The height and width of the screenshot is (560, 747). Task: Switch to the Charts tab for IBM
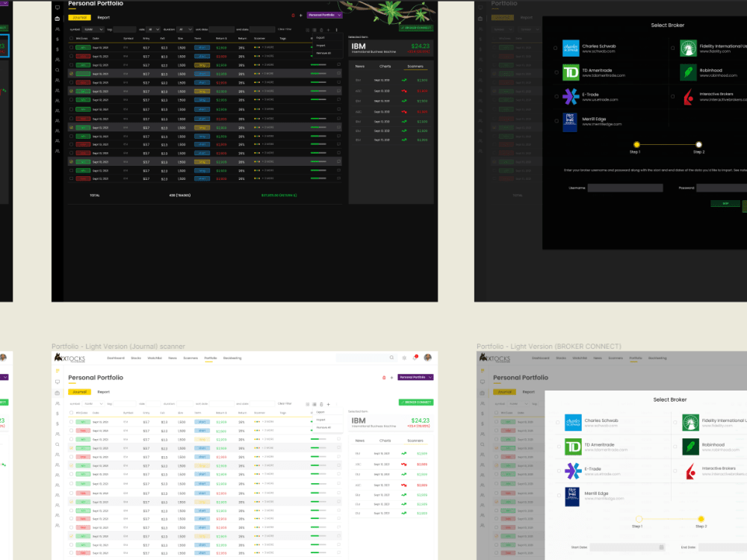[385, 441]
